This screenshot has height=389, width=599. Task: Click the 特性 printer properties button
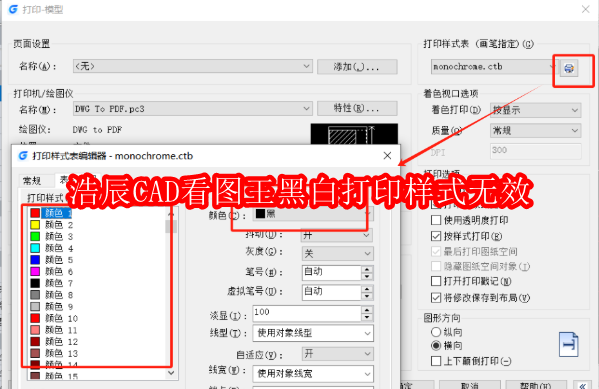click(357, 109)
